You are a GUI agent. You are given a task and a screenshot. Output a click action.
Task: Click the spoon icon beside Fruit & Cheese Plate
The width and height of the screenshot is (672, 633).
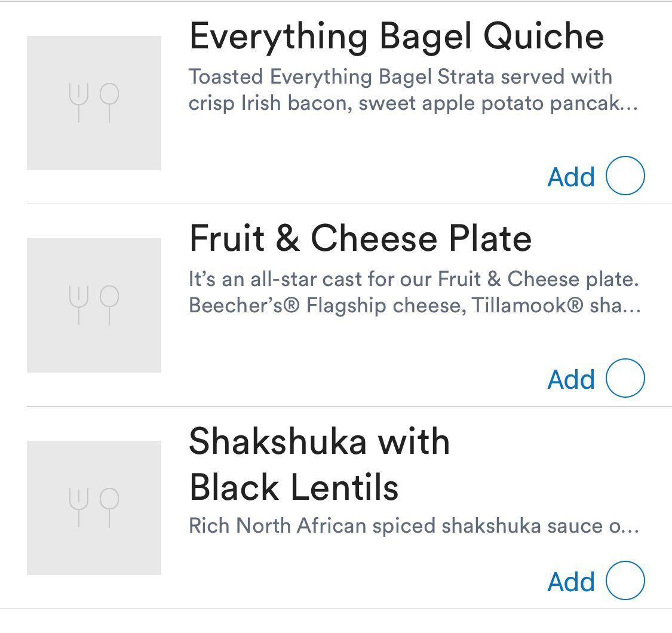pyautogui.click(x=109, y=305)
